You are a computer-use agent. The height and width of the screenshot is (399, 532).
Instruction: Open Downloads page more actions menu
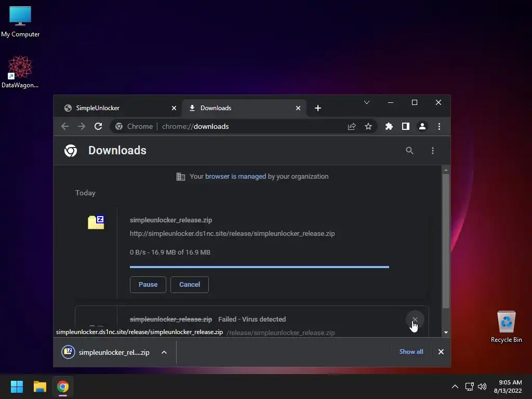(433, 150)
